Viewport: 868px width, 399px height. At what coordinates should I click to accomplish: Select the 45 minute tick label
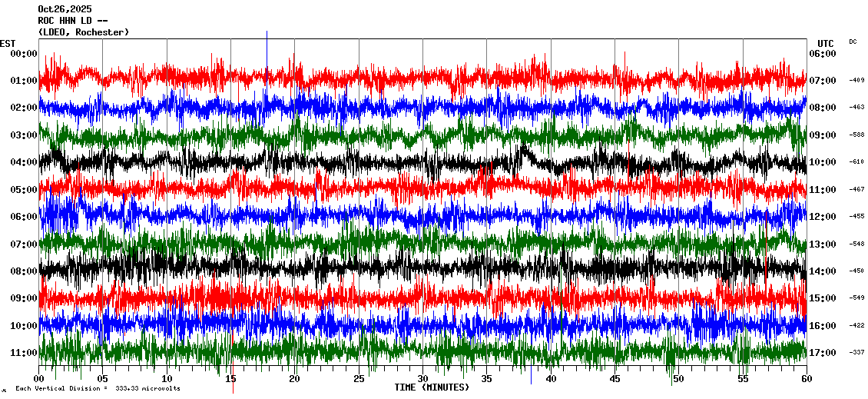(x=615, y=379)
